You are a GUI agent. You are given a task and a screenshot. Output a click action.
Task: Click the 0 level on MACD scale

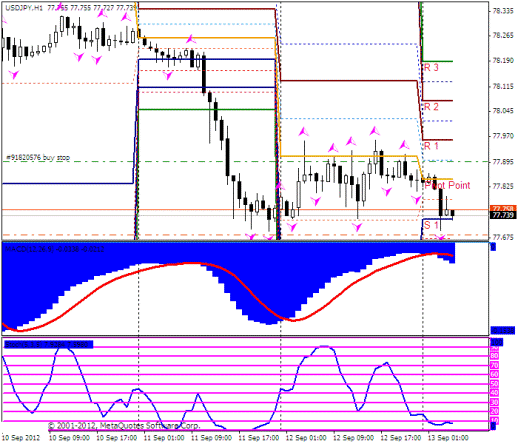[494, 247]
